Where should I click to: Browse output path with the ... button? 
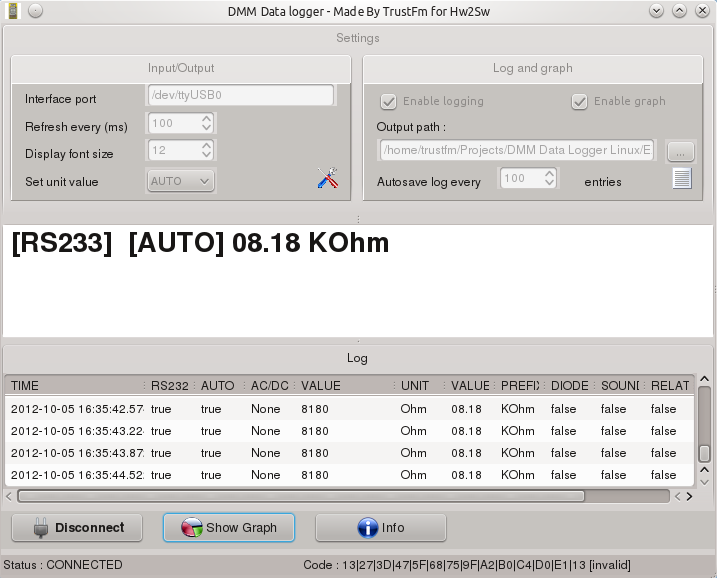click(680, 152)
